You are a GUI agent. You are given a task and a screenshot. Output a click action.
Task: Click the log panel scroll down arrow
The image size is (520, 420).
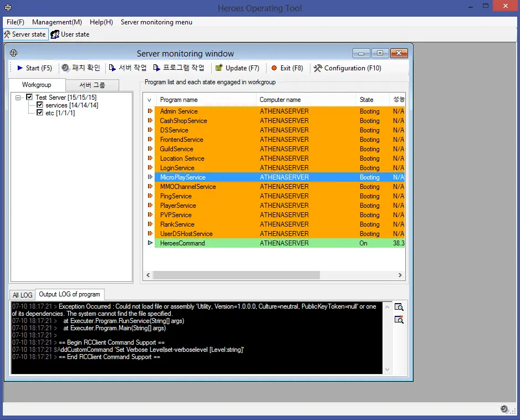pyautogui.click(x=387, y=369)
